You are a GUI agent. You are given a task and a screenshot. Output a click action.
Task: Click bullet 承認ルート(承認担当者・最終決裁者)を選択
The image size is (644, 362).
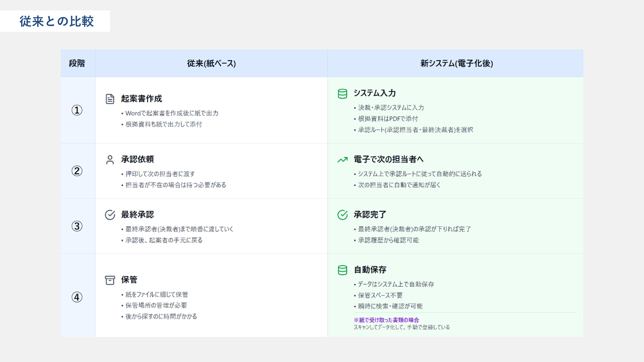click(x=414, y=130)
